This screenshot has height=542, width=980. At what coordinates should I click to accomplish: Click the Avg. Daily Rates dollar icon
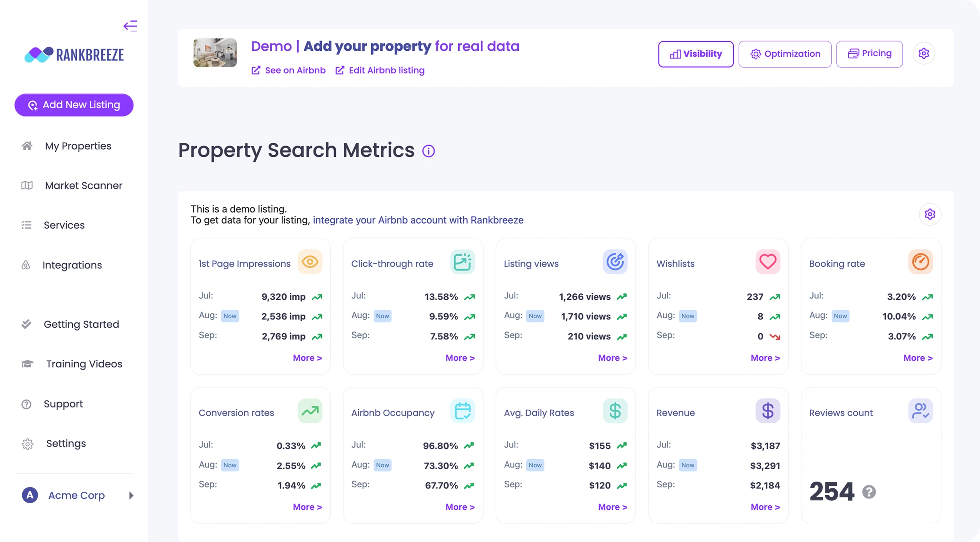[x=615, y=411]
